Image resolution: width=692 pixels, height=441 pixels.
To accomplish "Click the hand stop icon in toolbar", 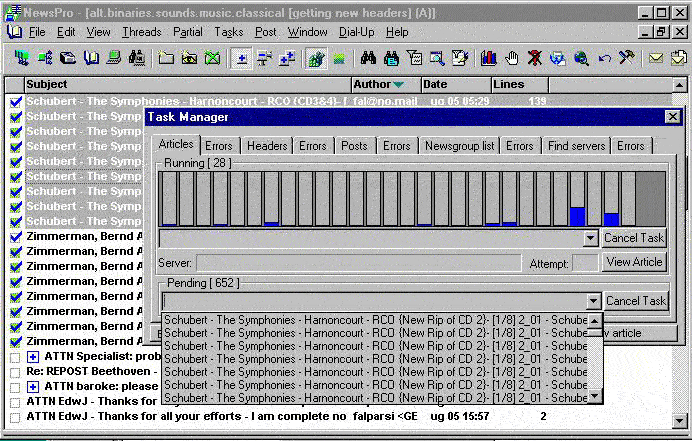I will (x=512, y=58).
